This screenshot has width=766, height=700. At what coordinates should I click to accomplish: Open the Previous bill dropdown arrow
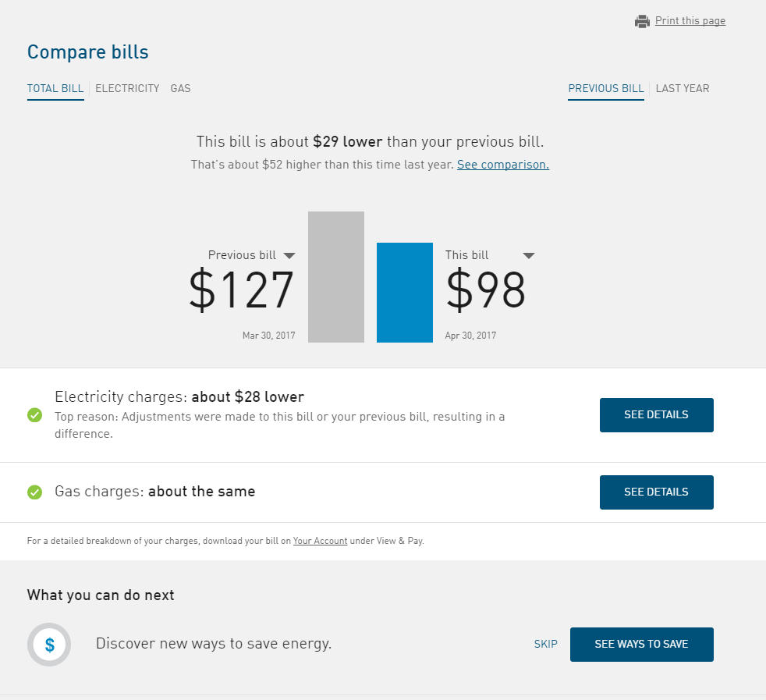pos(289,256)
